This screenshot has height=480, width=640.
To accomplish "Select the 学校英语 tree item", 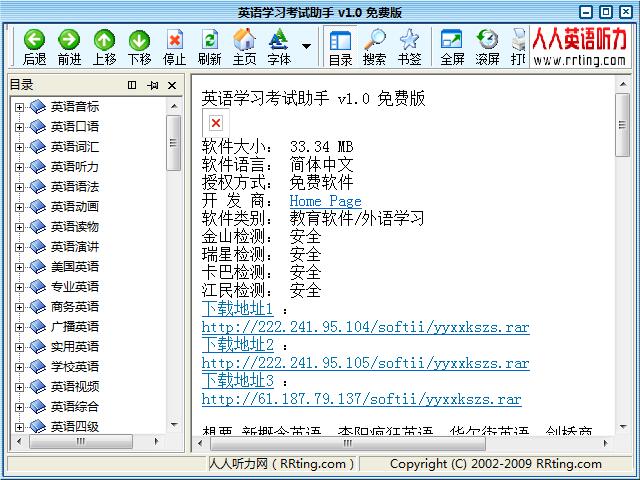I will click(x=75, y=367).
